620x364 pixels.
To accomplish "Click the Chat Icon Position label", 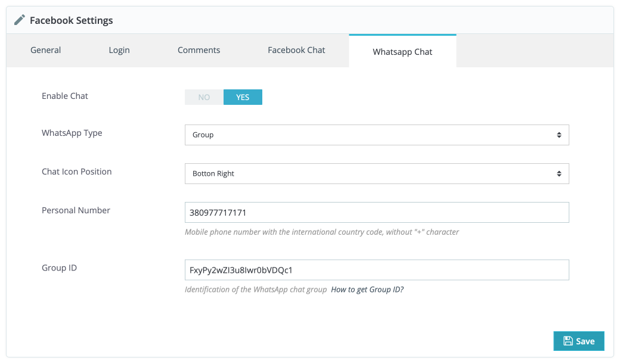I will (x=77, y=172).
